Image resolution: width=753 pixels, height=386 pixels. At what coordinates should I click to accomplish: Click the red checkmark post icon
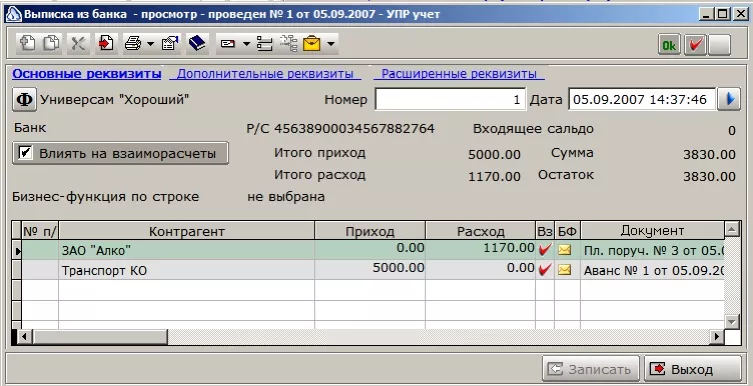click(x=695, y=45)
